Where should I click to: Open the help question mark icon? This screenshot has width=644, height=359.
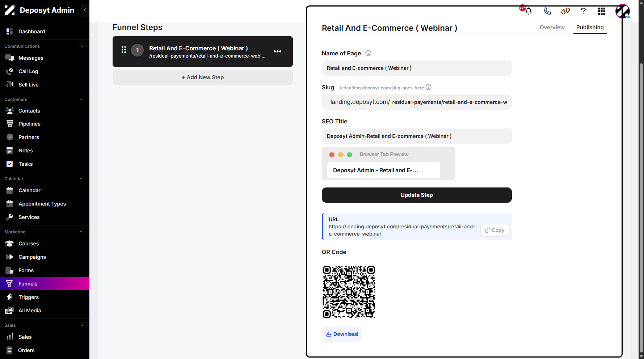(583, 11)
